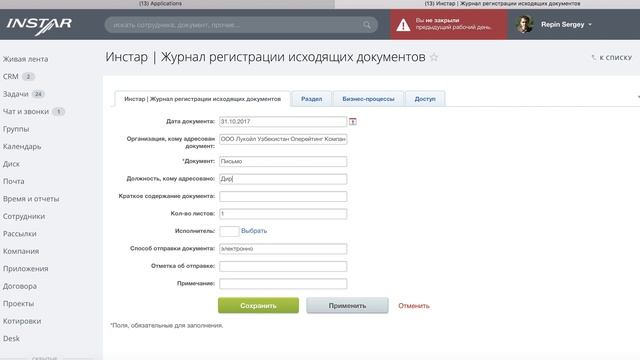
Task: Go back via 'К списку' link
Action: pos(611,58)
